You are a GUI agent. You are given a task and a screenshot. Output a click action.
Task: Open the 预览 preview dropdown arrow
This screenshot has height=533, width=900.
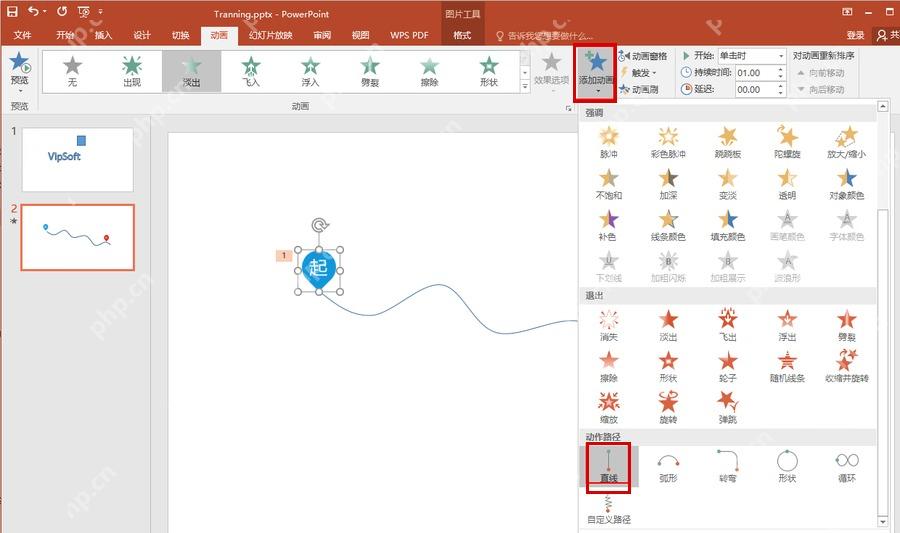tap(20, 91)
